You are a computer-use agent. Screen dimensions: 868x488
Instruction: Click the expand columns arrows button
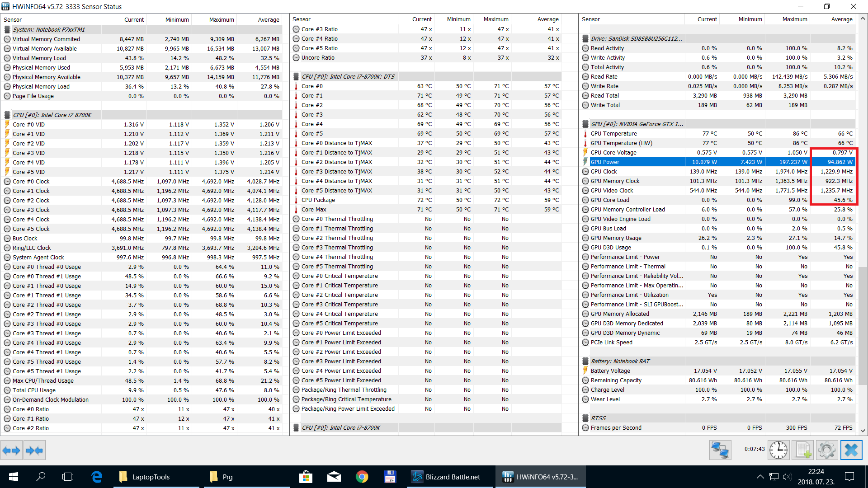click(x=11, y=450)
